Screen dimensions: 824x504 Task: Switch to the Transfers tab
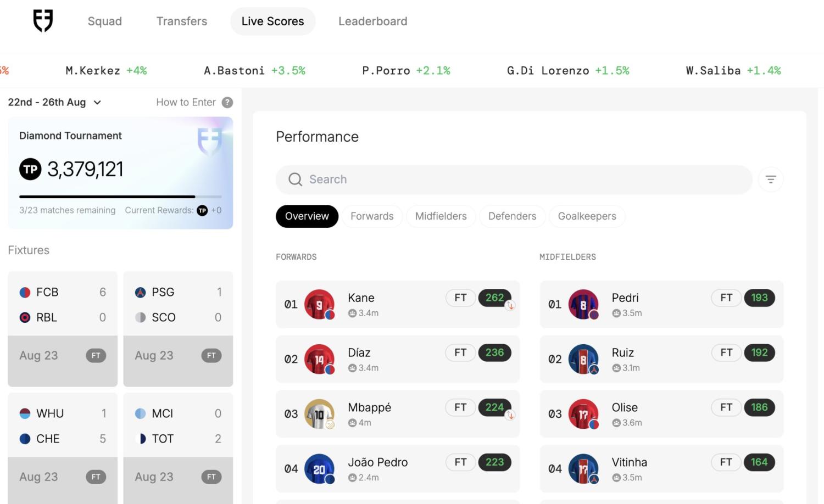tap(182, 21)
